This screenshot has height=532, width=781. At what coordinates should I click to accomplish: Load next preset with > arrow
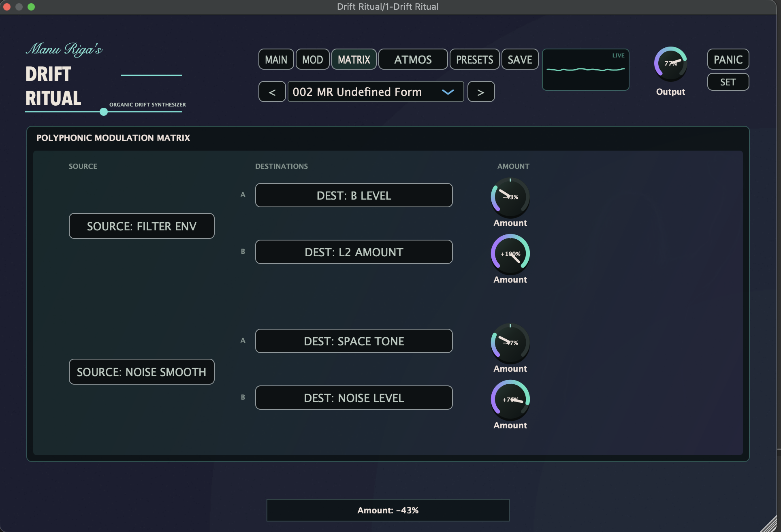coord(481,92)
